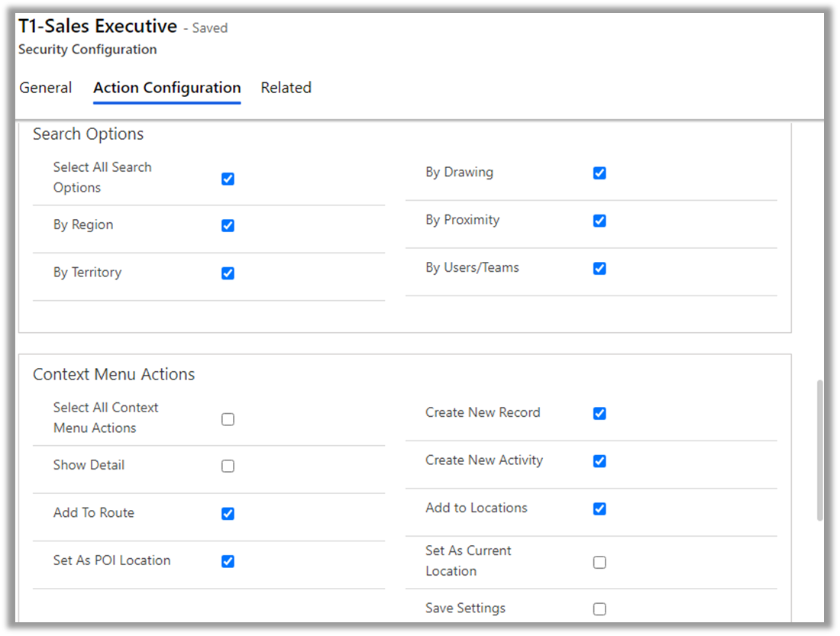Viewport: 840px width, 636px height.
Task: Click the vertical scrollbar thumb
Action: tap(820, 450)
